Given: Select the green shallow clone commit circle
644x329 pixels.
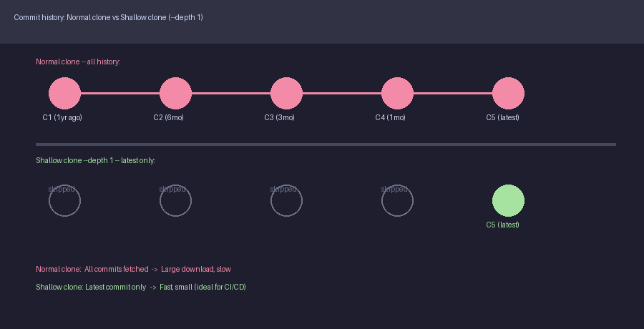Looking at the screenshot, I should 508,200.
